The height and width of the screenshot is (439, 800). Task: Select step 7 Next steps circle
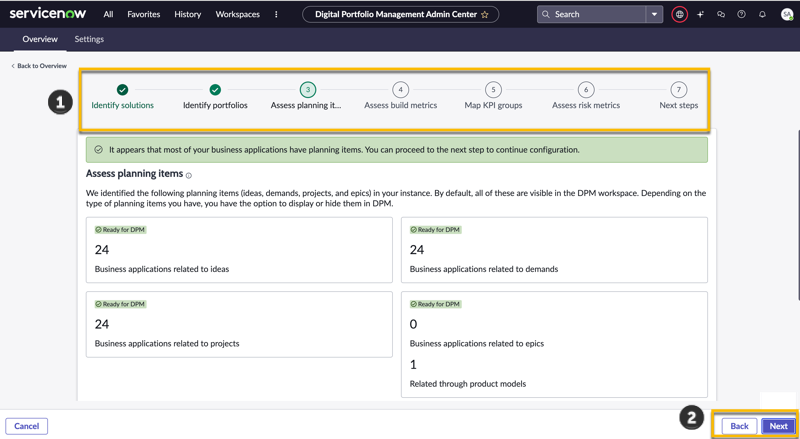[x=679, y=90]
